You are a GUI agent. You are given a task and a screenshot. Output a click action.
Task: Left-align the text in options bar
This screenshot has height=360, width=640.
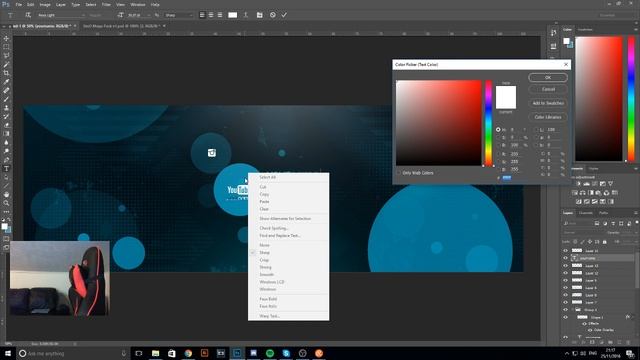[x=202, y=15]
